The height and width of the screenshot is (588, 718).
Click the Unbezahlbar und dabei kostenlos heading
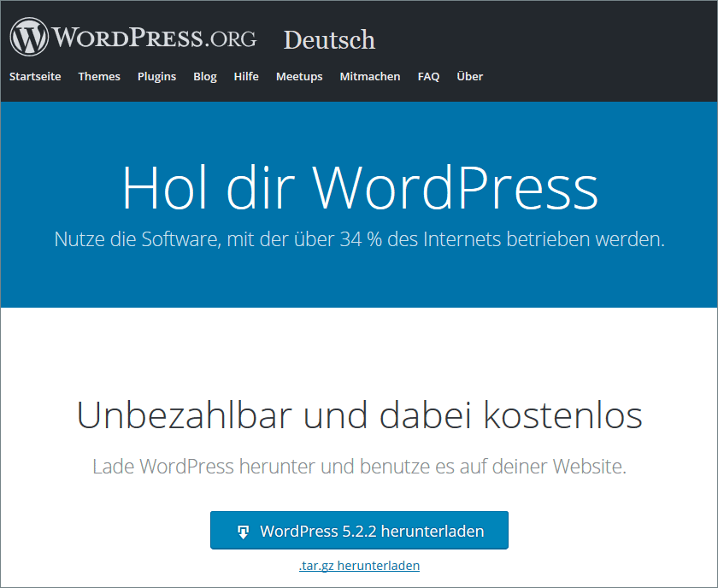(360, 415)
